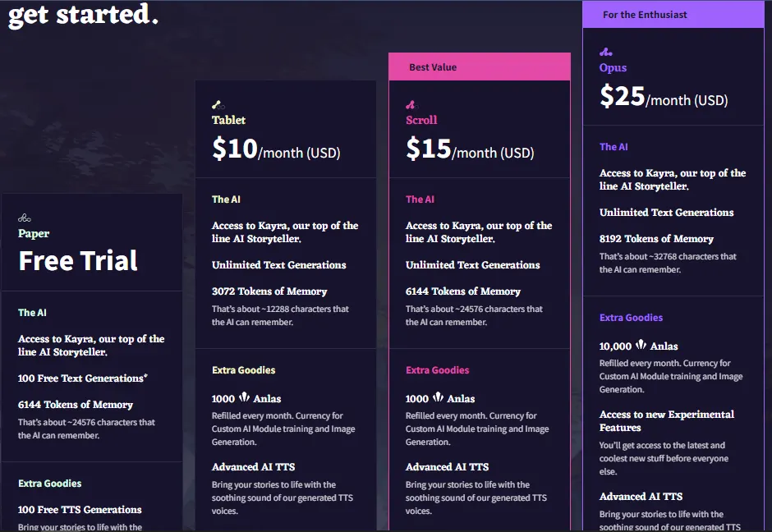Collapse the Extra Goodies section in Paper plan
This screenshot has width=772, height=532.
[x=49, y=484]
